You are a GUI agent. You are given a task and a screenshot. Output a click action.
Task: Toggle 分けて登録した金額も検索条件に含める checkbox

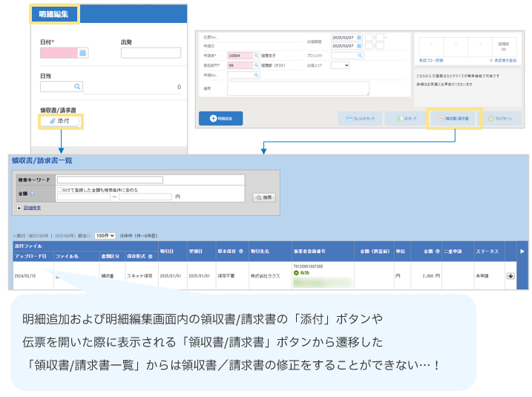[60, 190]
